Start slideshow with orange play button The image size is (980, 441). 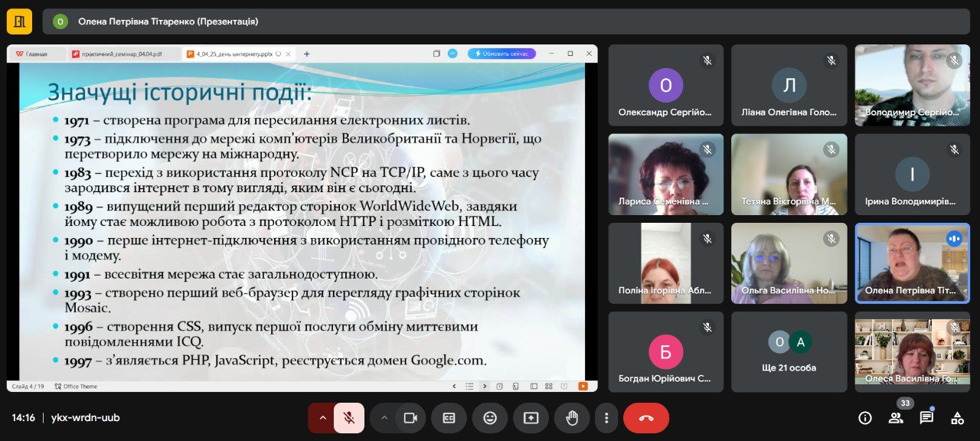[583, 387]
